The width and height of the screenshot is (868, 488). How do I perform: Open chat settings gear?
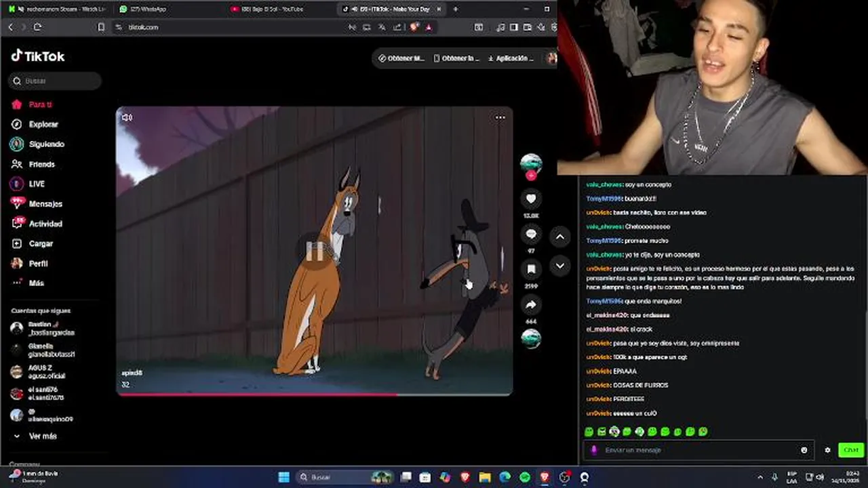[x=827, y=450]
